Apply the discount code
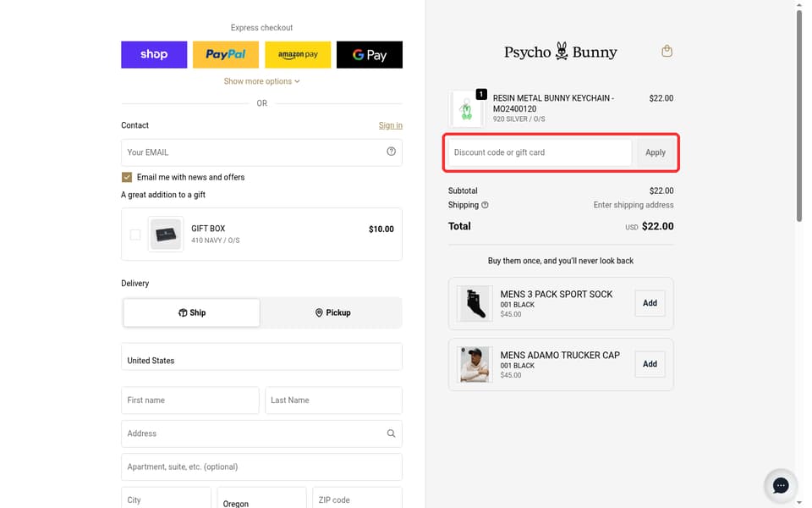Screen dimensions: 812x508 (x=656, y=152)
